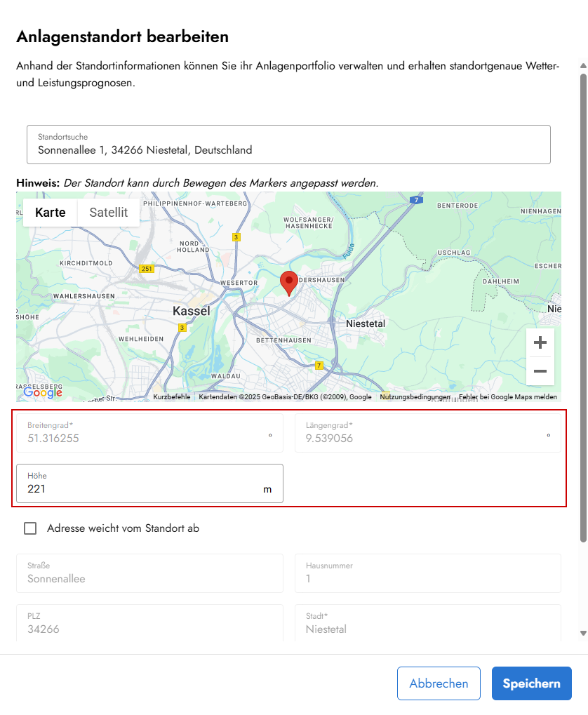588x715 pixels.
Task: Click the scrollbar down arrow
Action: 582,633
